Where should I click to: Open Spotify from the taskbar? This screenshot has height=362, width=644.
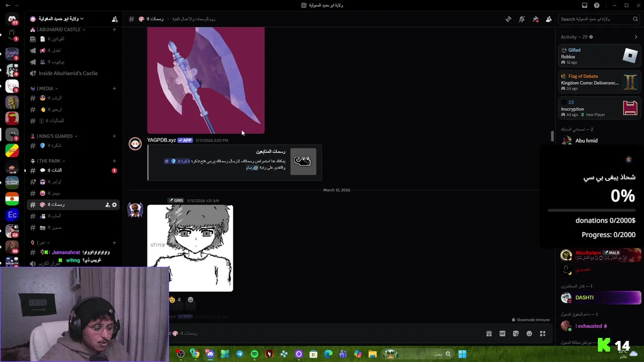[255, 354]
